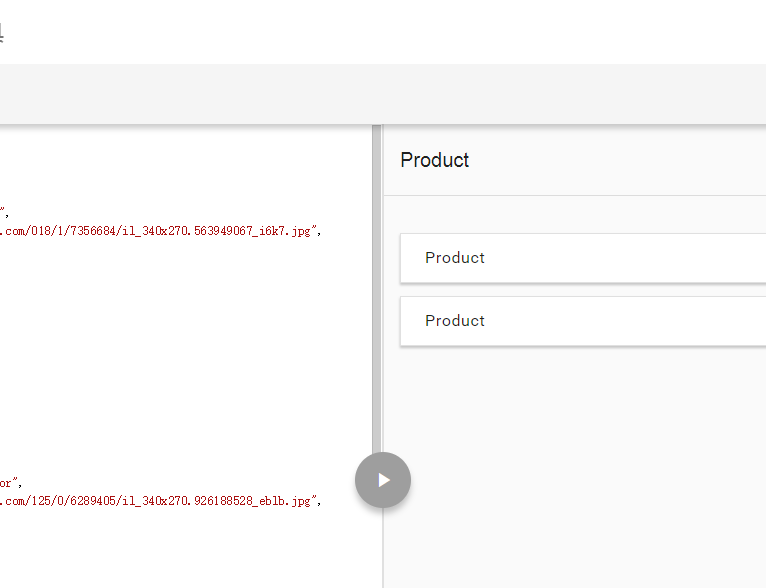This screenshot has height=588, width=766.
Task: Click the gray toolbar strip above the editor
Action: point(380,94)
